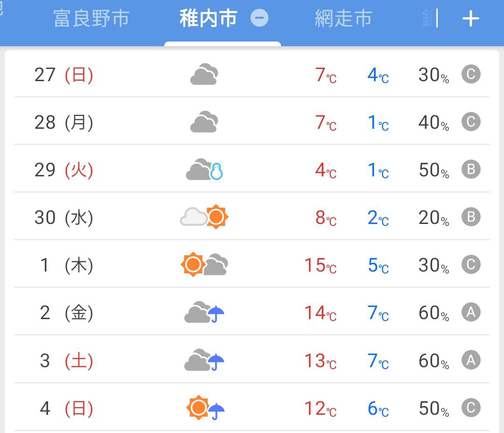Open the forecast row for 28 (月)

(x=252, y=122)
